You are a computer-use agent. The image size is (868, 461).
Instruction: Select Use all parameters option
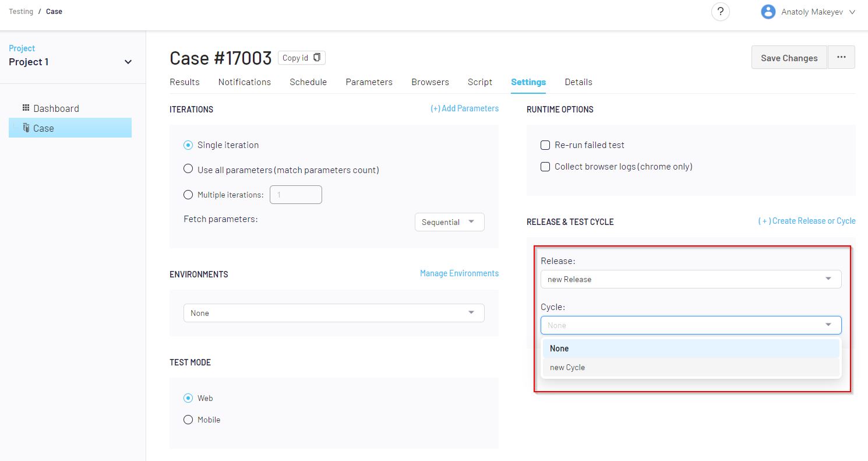pyautogui.click(x=188, y=169)
